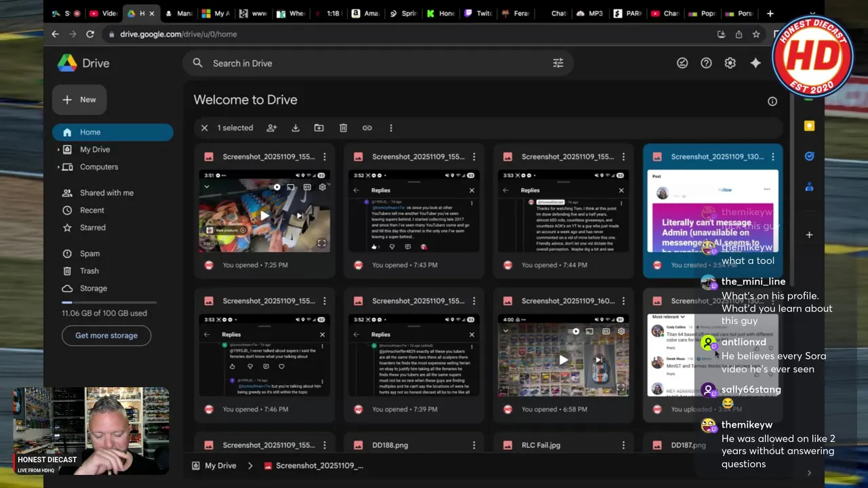Get add-ons with the side panel plus
The height and width of the screenshot is (488, 868).
pos(809,235)
